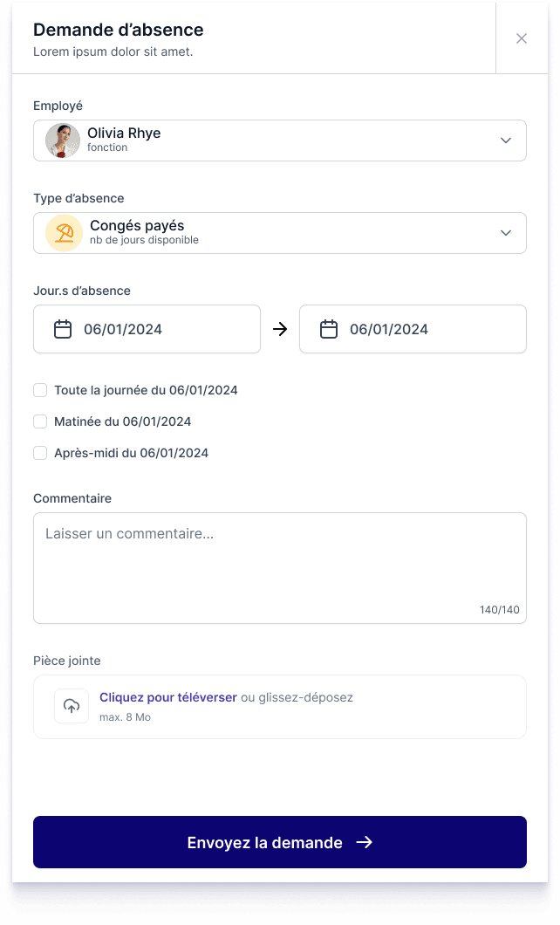Open the Type d'absence dropdown chevron
This screenshot has width=560, height=925.
[x=506, y=233]
